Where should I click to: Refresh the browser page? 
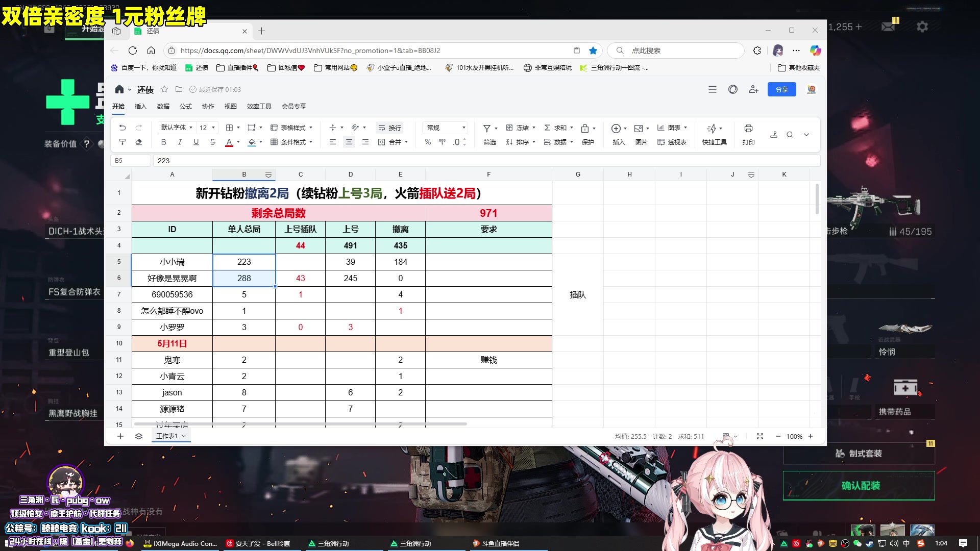pyautogui.click(x=133, y=51)
